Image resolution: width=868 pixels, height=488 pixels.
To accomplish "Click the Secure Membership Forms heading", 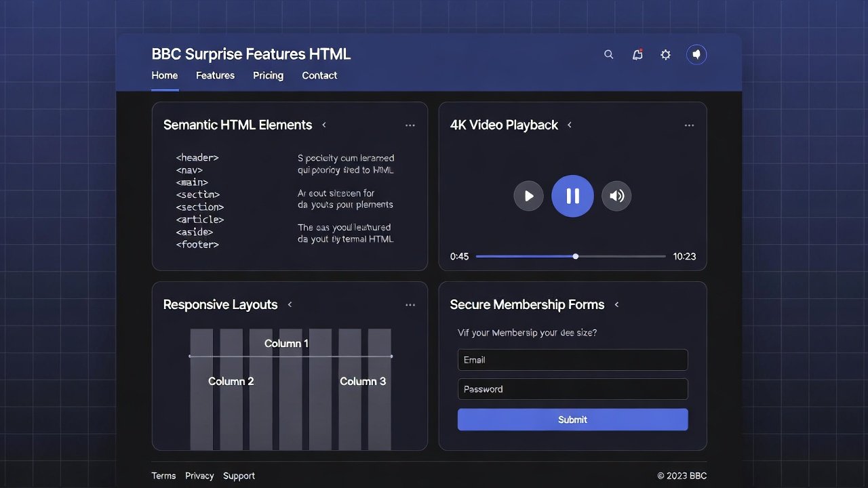I will click(x=527, y=304).
